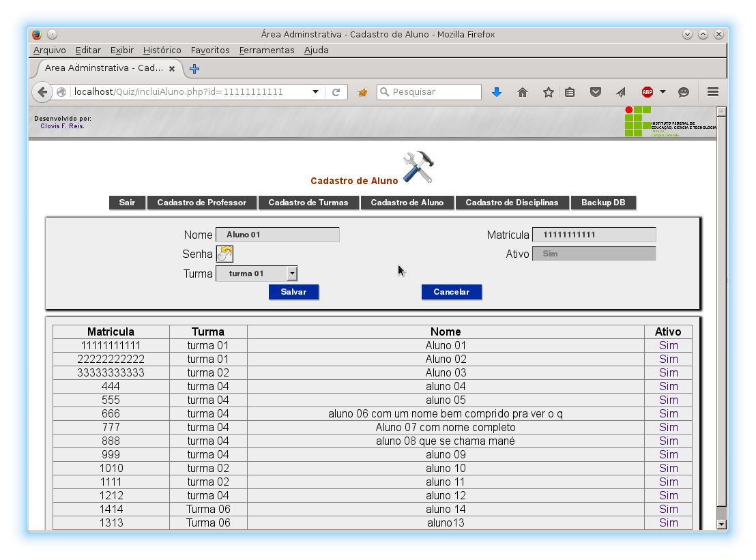Open the address bar history dropdown arrow
This screenshot has width=756, height=560.
[315, 90]
